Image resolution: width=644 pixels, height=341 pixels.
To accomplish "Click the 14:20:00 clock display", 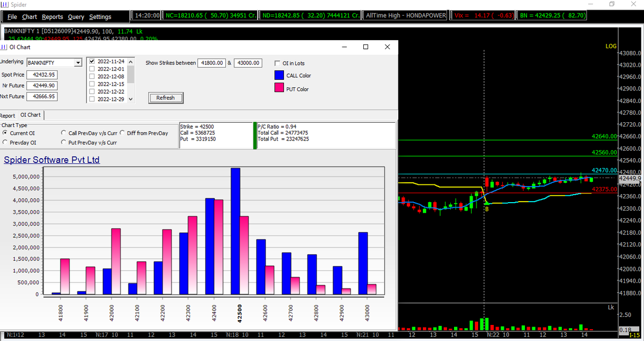I will coord(147,16).
